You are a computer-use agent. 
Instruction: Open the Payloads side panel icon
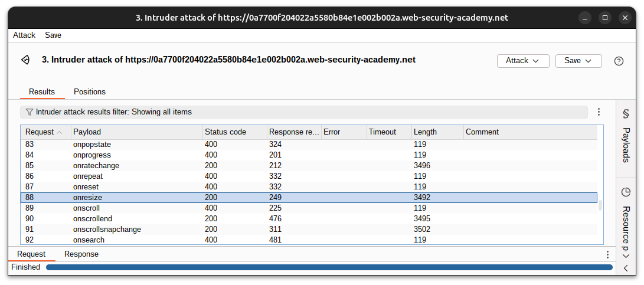626,114
